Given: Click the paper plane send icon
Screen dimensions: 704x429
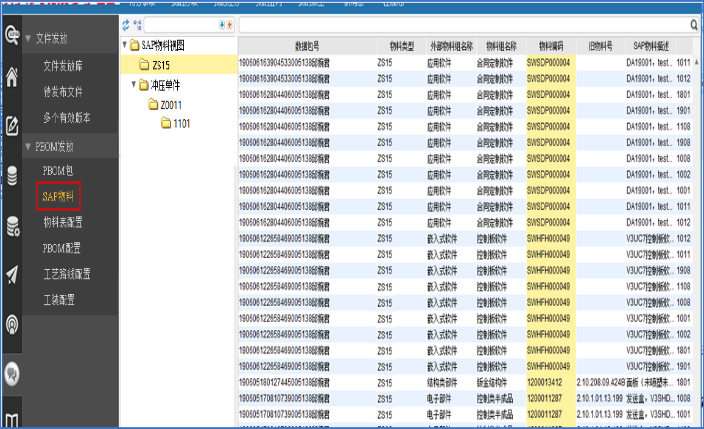Looking at the screenshot, I should tap(13, 274).
